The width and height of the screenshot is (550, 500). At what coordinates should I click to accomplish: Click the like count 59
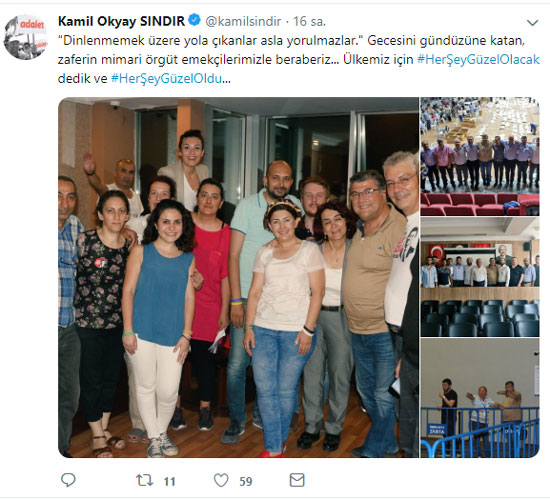point(246,481)
